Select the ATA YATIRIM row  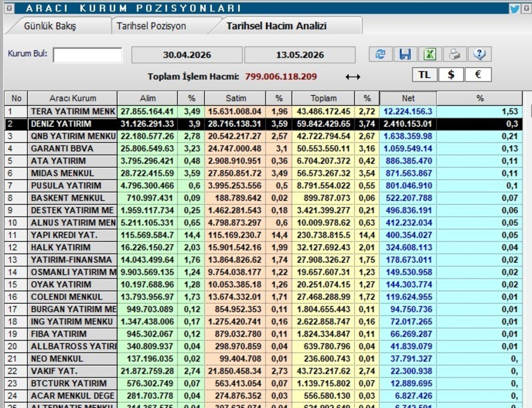click(x=264, y=161)
